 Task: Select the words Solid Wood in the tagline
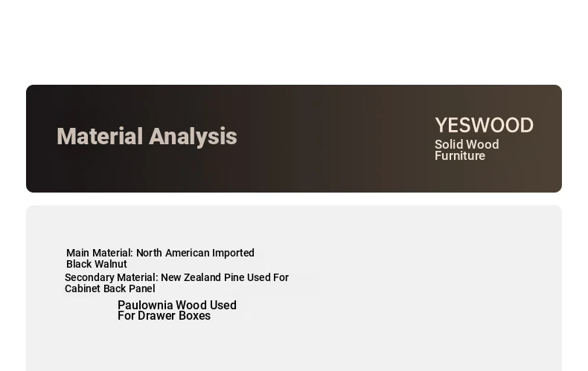(467, 145)
